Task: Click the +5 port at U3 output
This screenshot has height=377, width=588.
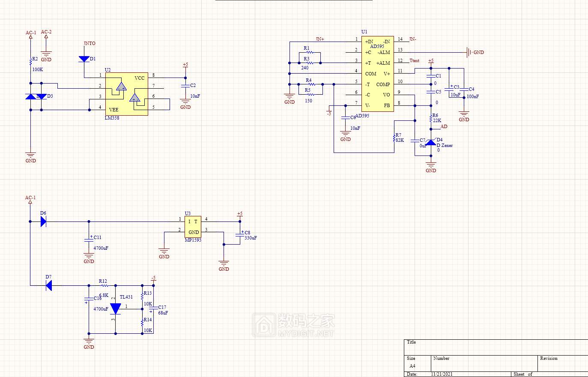Action: [240, 214]
